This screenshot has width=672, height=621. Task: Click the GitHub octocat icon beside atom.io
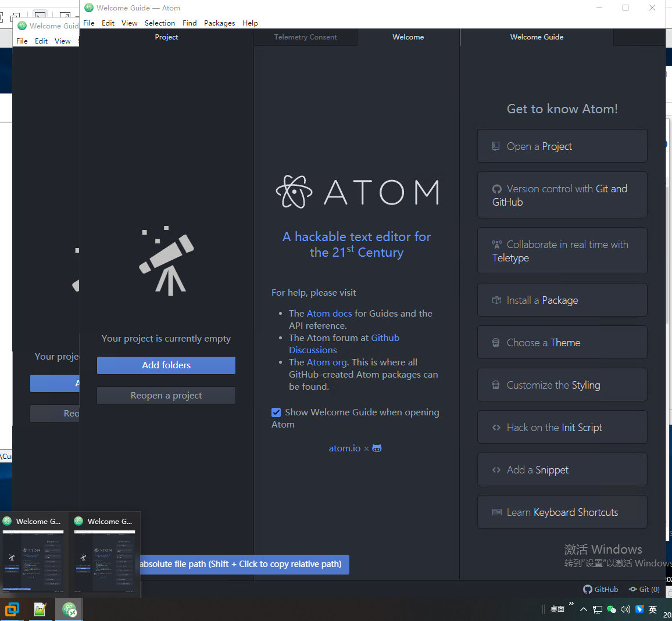[377, 448]
